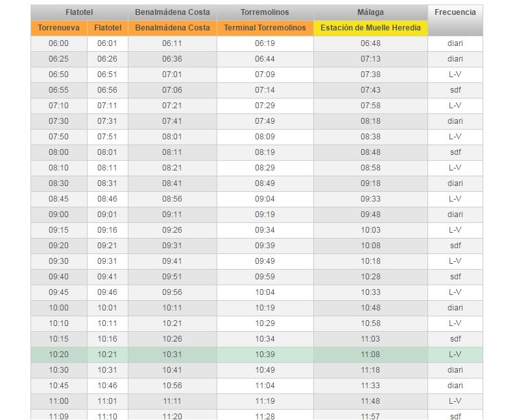Select the 06:00 Torrenueva departure cell
This screenshot has width=517, height=420.
[x=58, y=43]
